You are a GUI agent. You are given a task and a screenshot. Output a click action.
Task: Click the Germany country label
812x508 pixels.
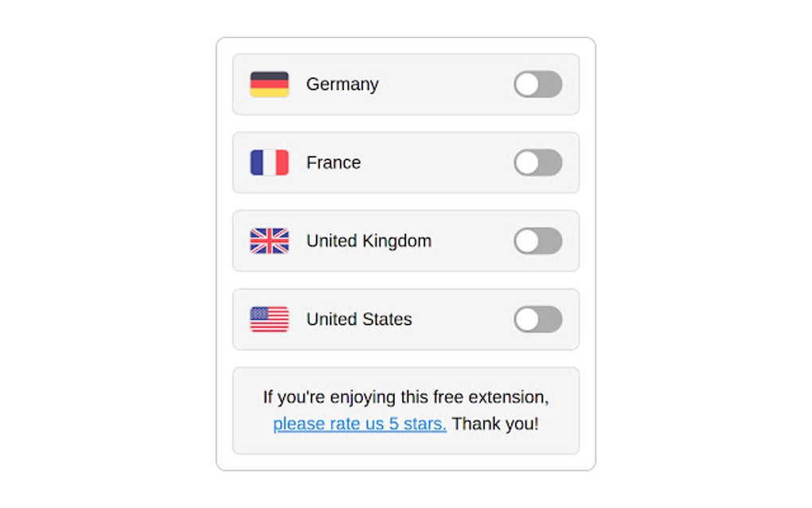[342, 84]
